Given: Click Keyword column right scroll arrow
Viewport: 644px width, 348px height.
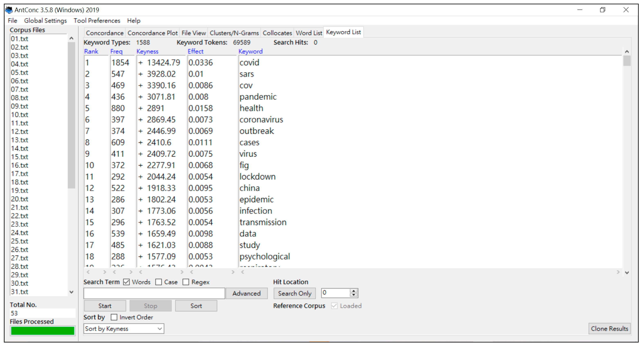Looking at the screenshot, I should coord(618,272).
